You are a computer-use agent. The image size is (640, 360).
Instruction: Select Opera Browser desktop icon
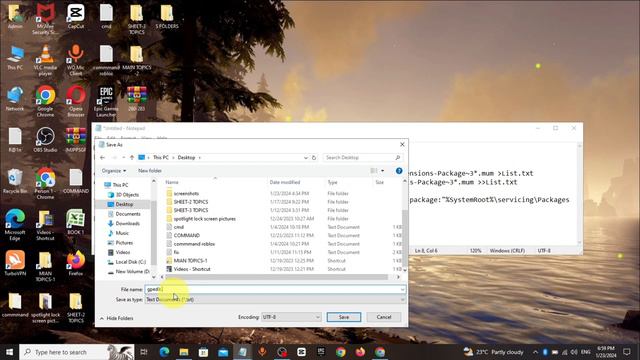[x=76, y=101]
